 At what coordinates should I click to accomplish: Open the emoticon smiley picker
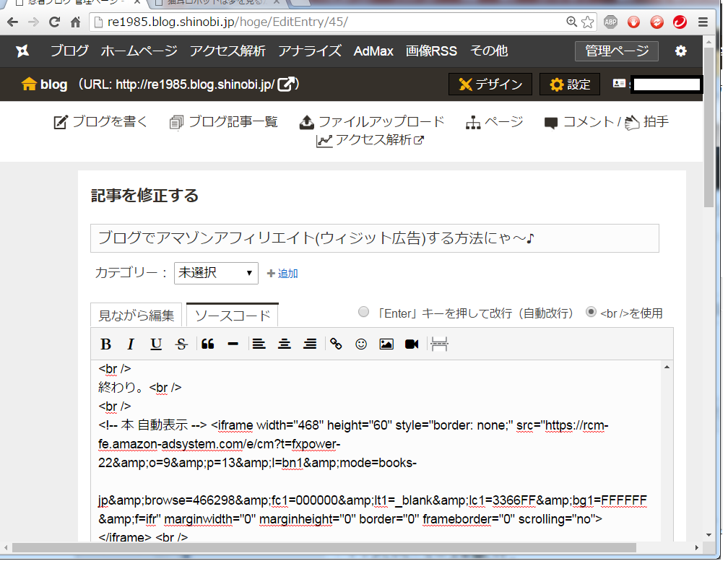(x=361, y=344)
